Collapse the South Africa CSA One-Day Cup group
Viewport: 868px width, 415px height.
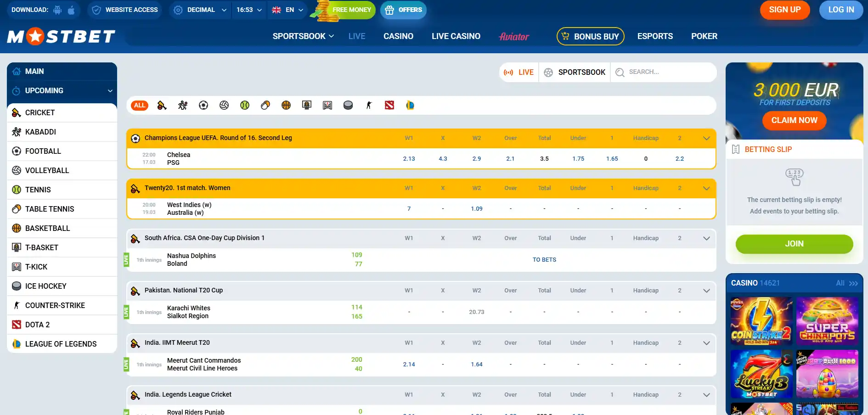[706, 238]
